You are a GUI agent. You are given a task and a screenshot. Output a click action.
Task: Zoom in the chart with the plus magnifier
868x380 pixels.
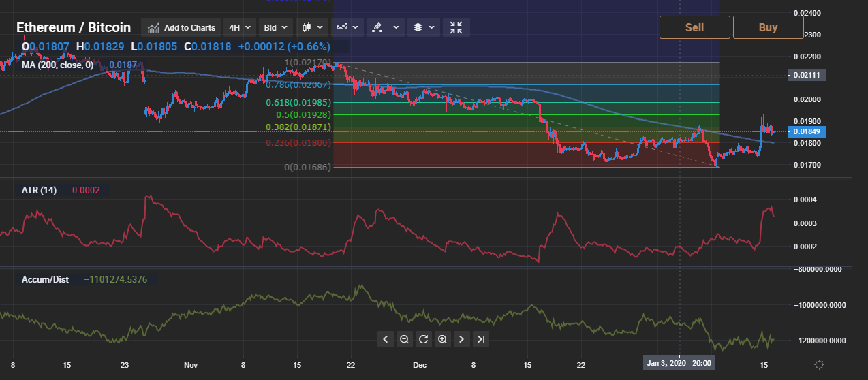(442, 339)
